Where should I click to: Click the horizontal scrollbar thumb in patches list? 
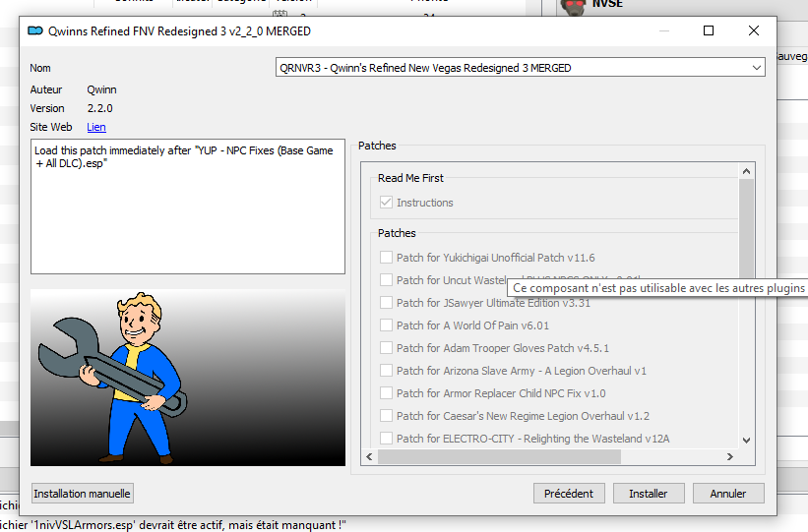[499, 457]
